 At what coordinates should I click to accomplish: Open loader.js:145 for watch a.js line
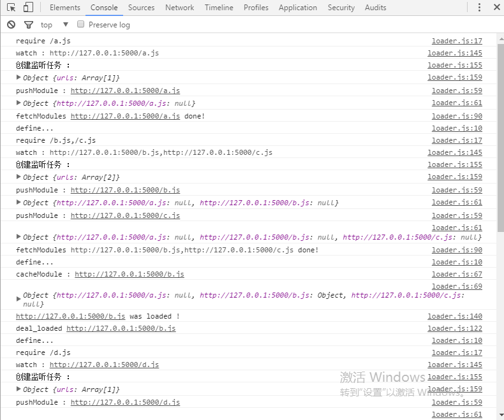tap(455, 53)
